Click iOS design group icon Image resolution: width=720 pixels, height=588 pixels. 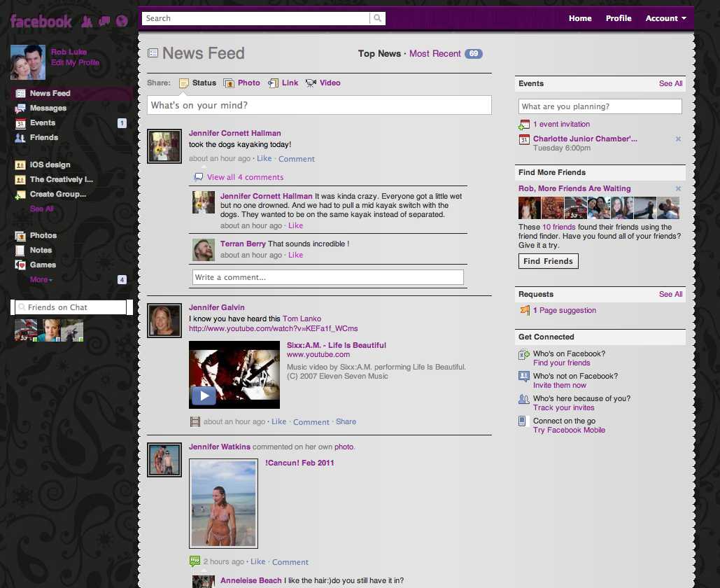point(20,165)
